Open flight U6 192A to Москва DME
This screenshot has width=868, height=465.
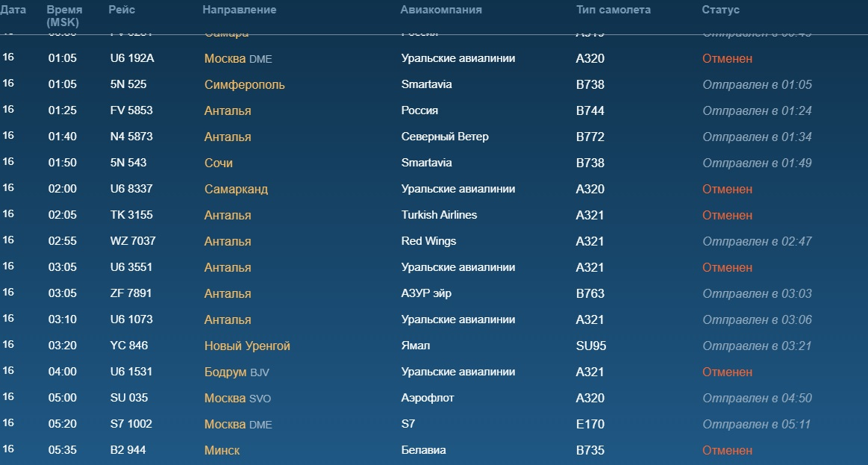click(x=238, y=59)
